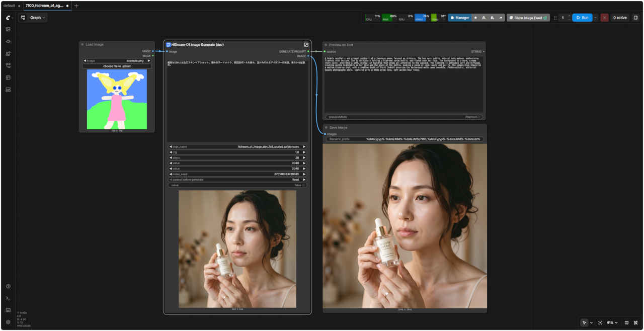
Task: Increase batch count stepper up arrow
Action: [569, 16]
